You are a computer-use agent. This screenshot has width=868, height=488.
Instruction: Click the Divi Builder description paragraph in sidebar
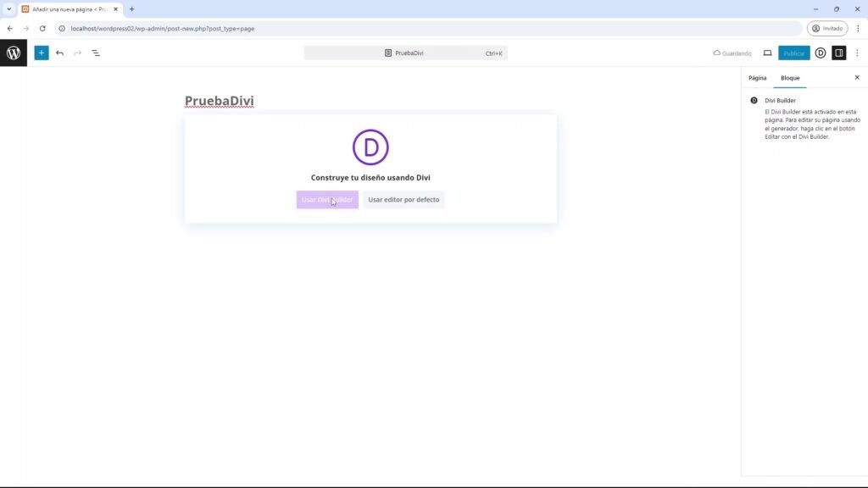813,125
